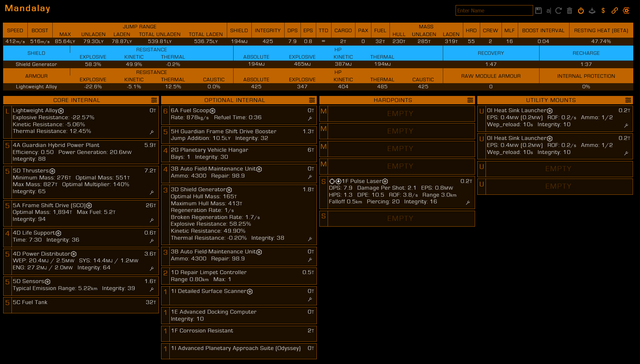The width and height of the screenshot is (640, 364).
Task: Click the Enter Name build field
Action: (x=494, y=11)
